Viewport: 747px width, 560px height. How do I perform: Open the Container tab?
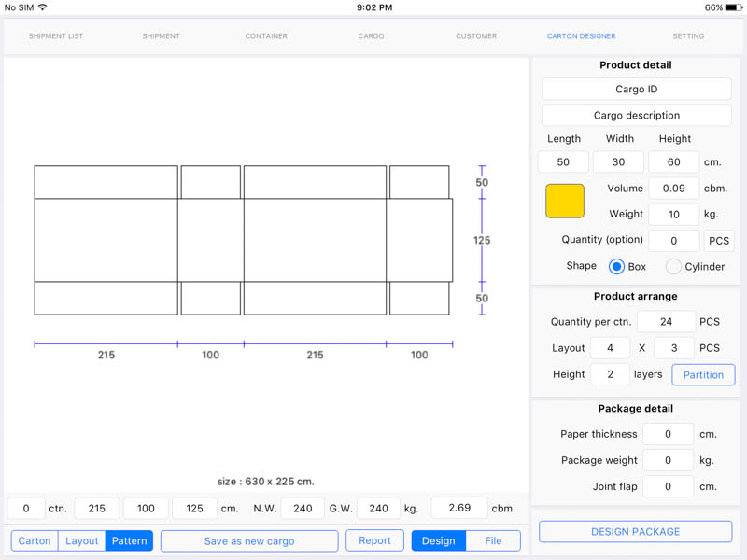pos(266,36)
